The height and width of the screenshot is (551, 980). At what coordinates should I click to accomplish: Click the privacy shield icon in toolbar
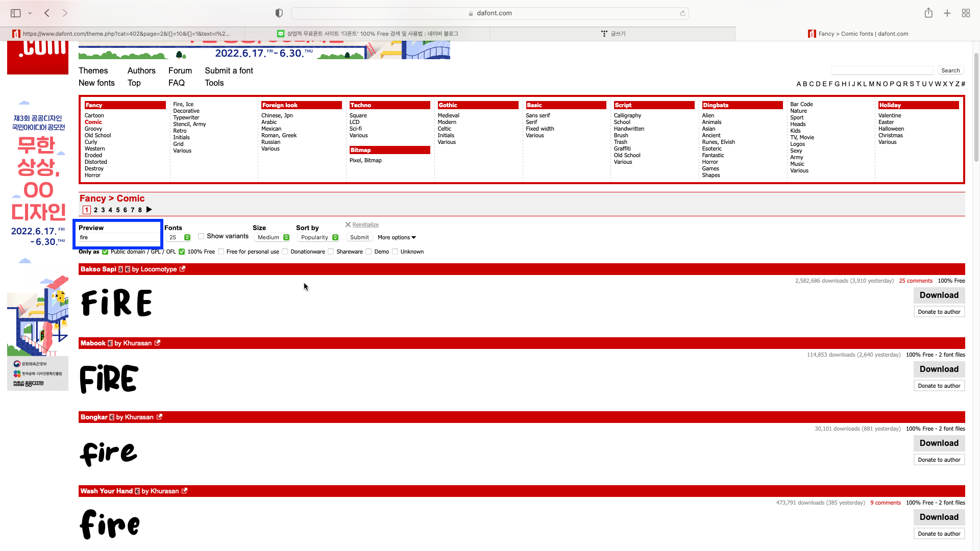coord(279,13)
